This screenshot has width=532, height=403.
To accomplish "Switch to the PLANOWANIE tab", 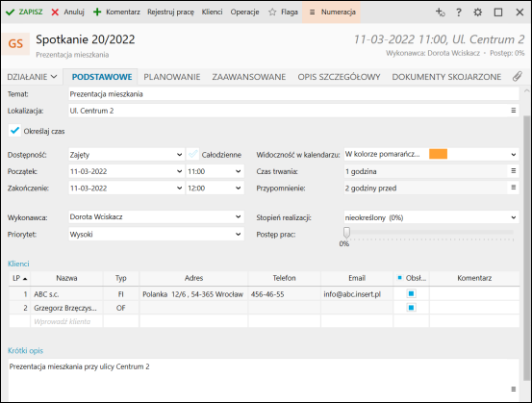I will (x=172, y=77).
